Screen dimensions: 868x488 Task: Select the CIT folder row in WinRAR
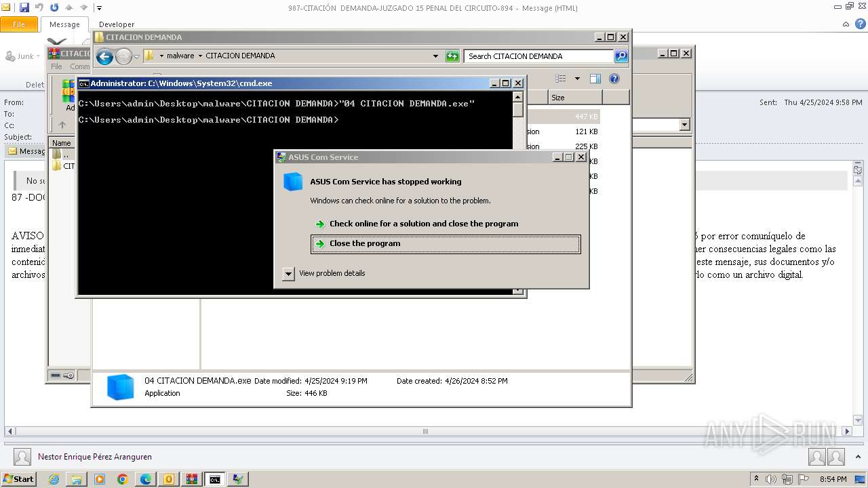pos(63,166)
